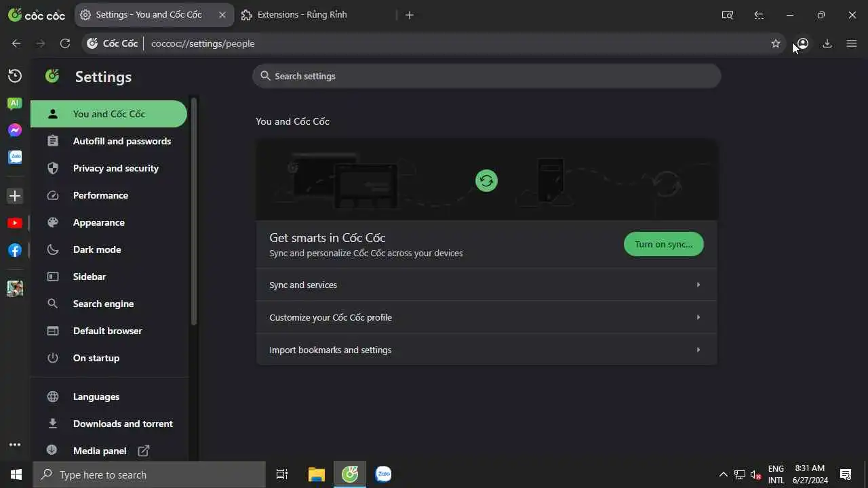Viewport: 868px width, 488px height.
Task: Open Sidebar settings section
Action: point(108,277)
